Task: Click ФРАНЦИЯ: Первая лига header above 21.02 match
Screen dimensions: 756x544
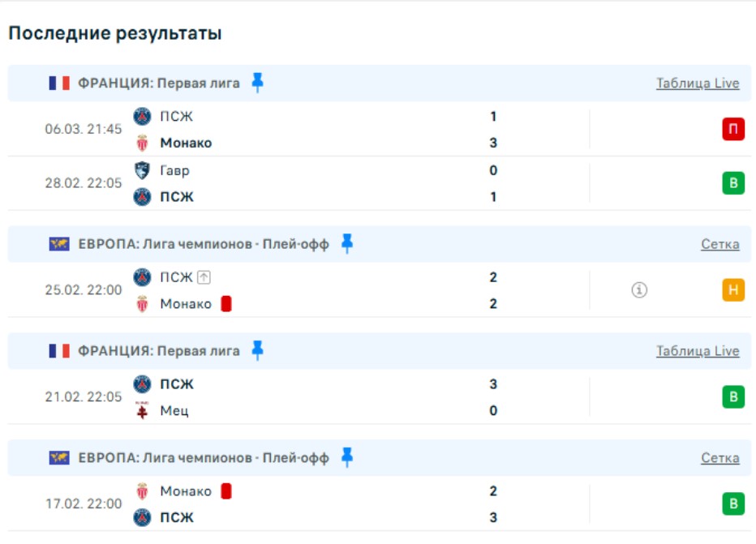Action: coord(159,351)
